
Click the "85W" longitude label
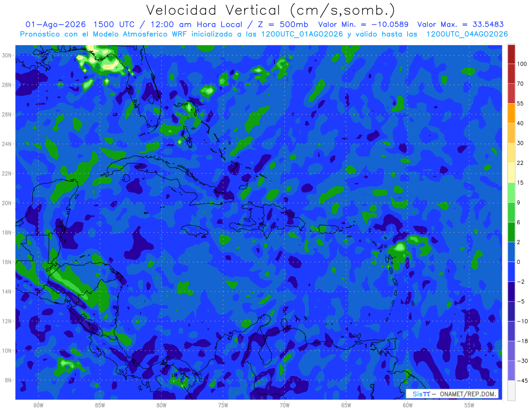coord(100,405)
